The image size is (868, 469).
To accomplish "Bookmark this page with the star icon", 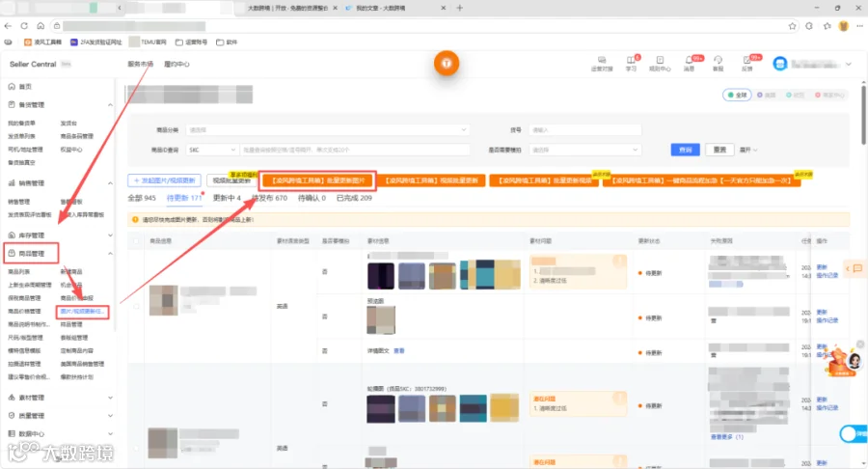I will pyautogui.click(x=792, y=26).
